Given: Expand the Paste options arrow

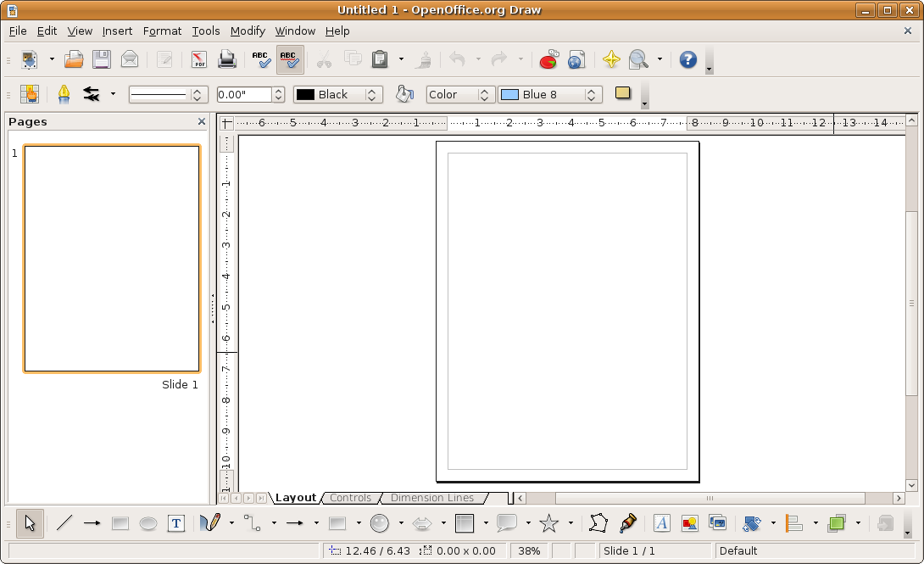Looking at the screenshot, I should tap(401, 59).
